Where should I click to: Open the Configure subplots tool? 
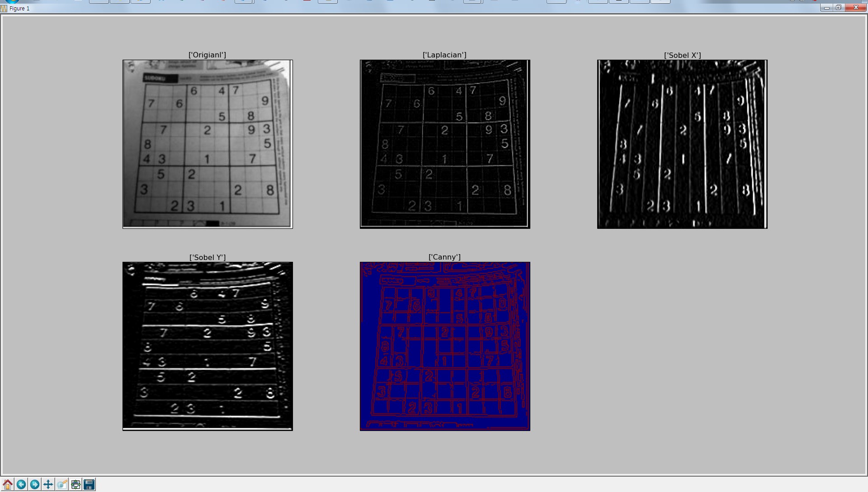tap(75, 485)
